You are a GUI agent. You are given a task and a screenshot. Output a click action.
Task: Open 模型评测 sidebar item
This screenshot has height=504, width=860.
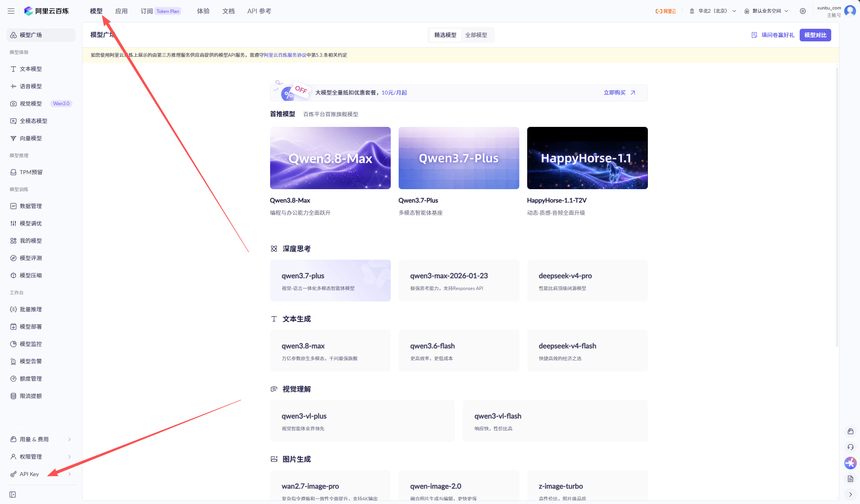(41, 258)
